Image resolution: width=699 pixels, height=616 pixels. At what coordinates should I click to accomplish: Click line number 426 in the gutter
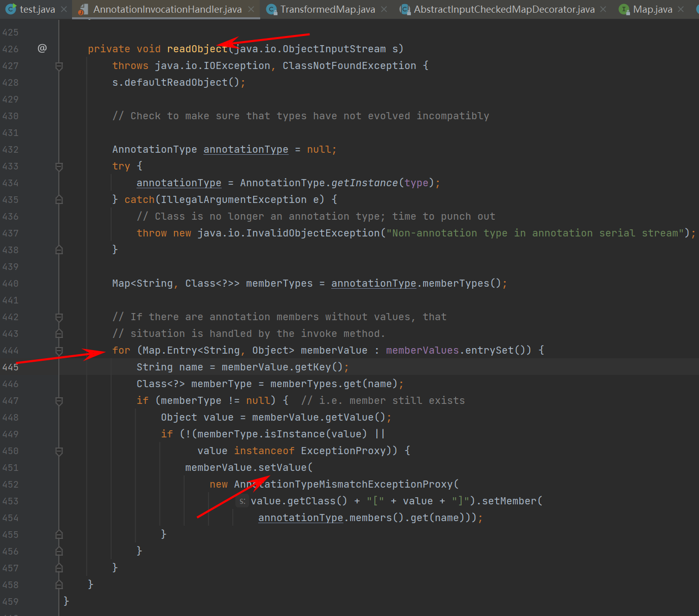(10, 49)
